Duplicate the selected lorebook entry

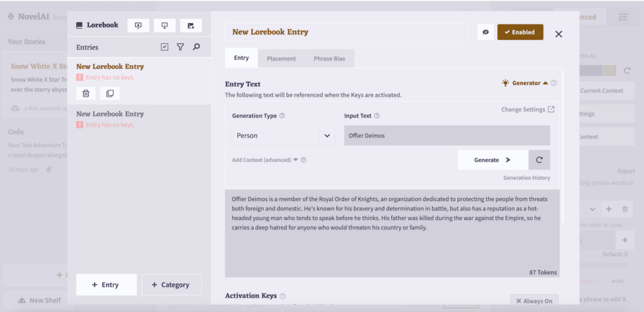[110, 94]
